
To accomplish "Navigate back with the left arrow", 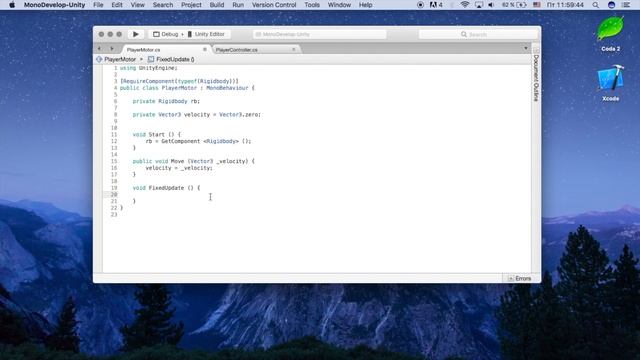I will click(99, 49).
